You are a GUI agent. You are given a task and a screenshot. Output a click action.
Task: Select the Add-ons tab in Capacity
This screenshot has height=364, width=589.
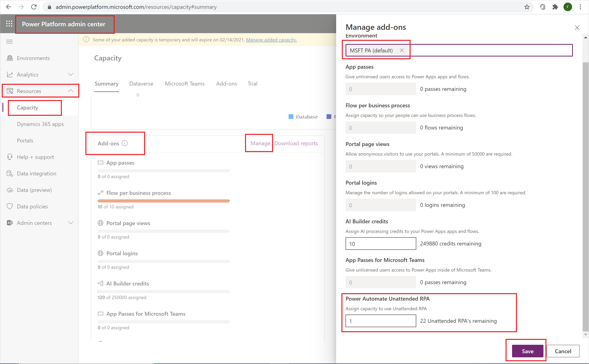click(x=226, y=84)
